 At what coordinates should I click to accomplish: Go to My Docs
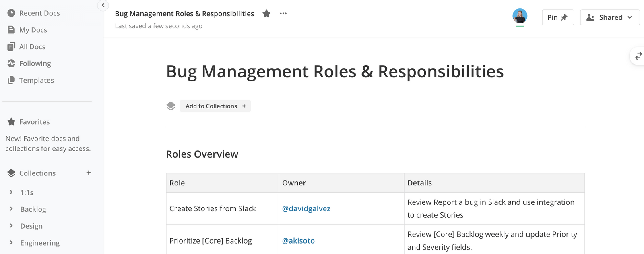33,30
